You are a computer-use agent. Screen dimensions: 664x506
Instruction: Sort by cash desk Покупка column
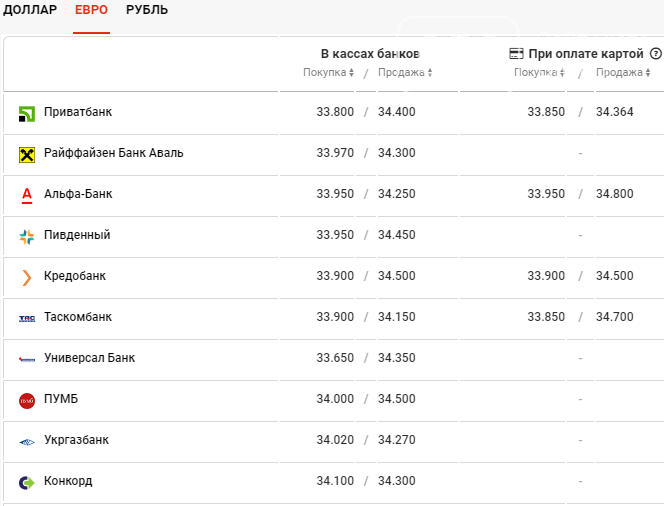328,72
